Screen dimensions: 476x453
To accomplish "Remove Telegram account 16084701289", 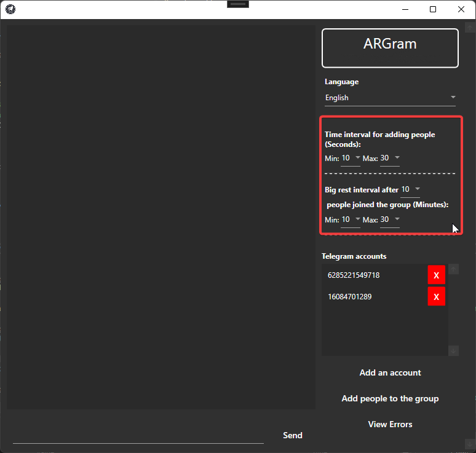I will (x=436, y=297).
